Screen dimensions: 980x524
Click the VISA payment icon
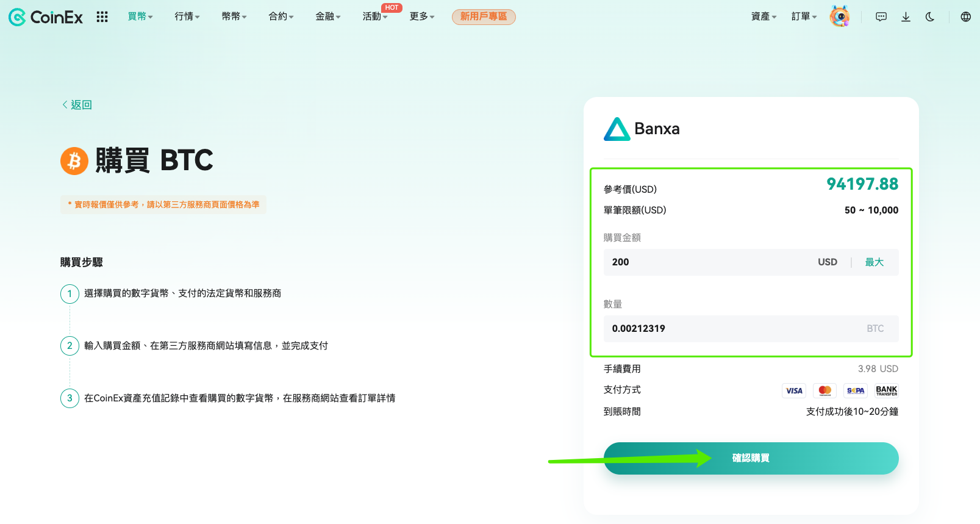click(794, 390)
